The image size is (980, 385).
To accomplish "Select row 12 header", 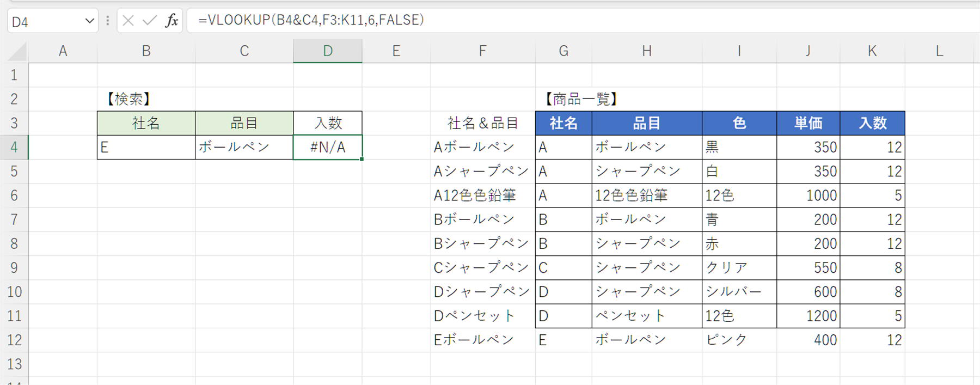I will click(x=14, y=340).
